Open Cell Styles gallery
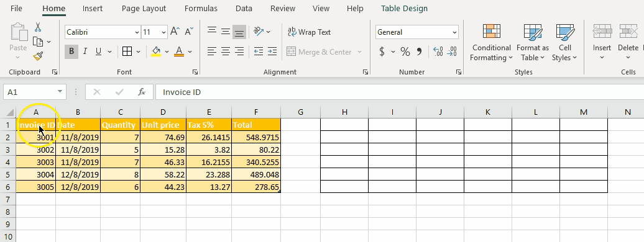The width and height of the screenshot is (644, 242). pos(564,43)
